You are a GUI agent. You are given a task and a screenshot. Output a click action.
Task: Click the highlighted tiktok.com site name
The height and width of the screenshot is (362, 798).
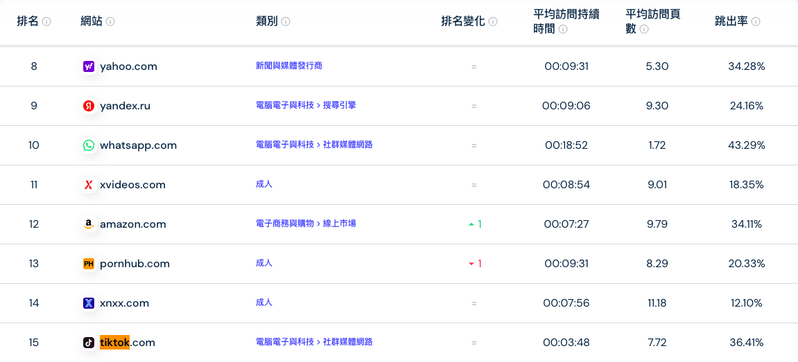(127, 343)
